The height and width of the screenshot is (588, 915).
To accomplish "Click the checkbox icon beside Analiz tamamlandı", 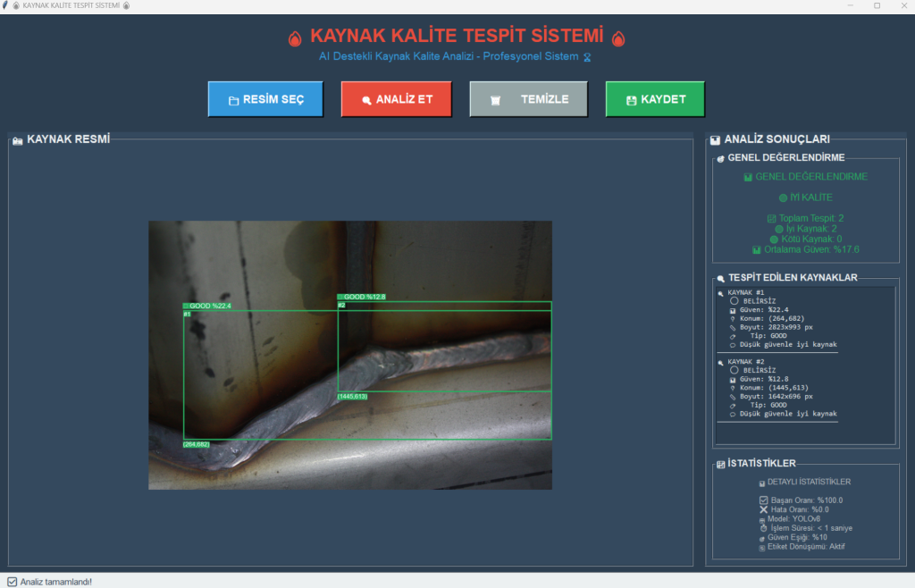I will point(12,582).
